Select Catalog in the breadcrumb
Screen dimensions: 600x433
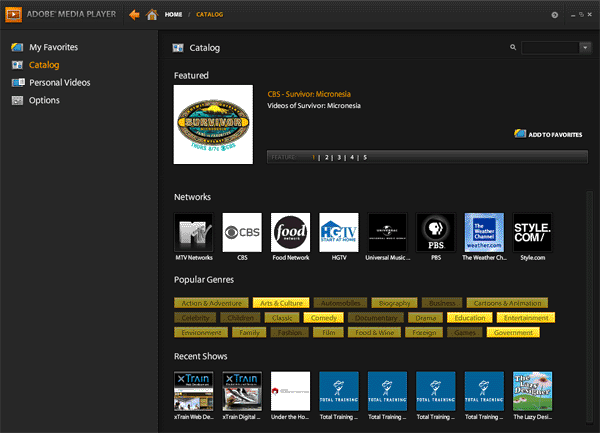[209, 15]
